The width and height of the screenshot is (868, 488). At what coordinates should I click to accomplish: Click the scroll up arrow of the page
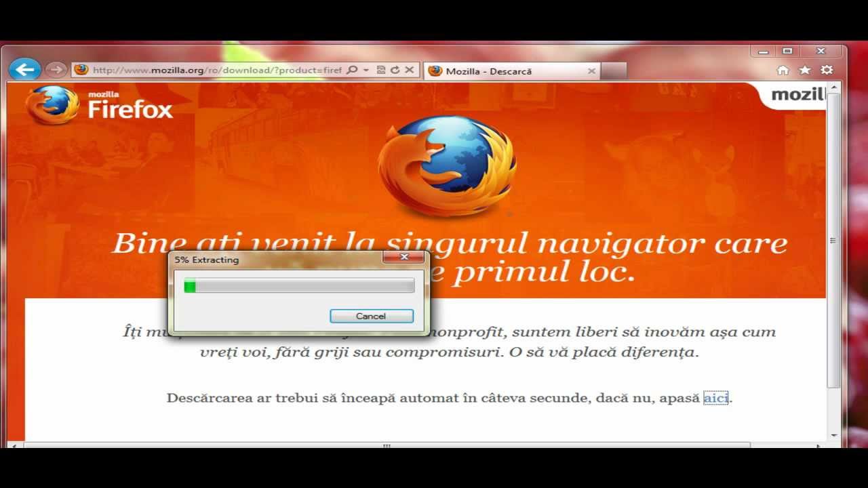(833, 88)
